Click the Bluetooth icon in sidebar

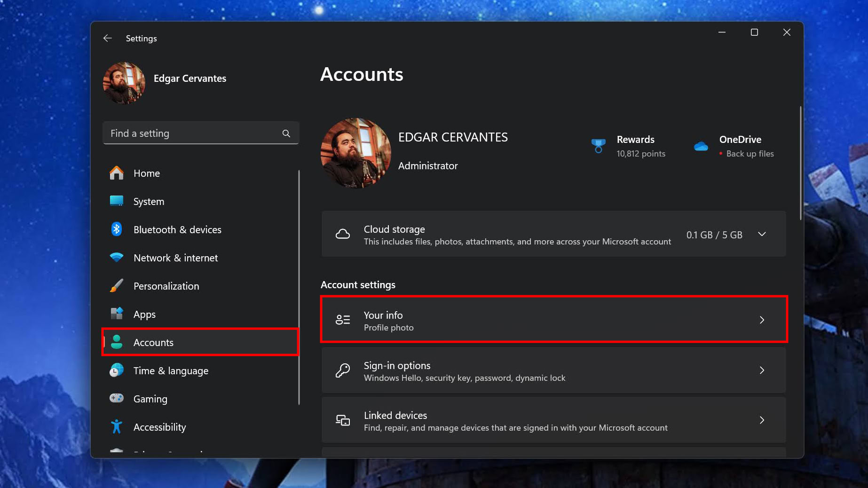click(117, 229)
